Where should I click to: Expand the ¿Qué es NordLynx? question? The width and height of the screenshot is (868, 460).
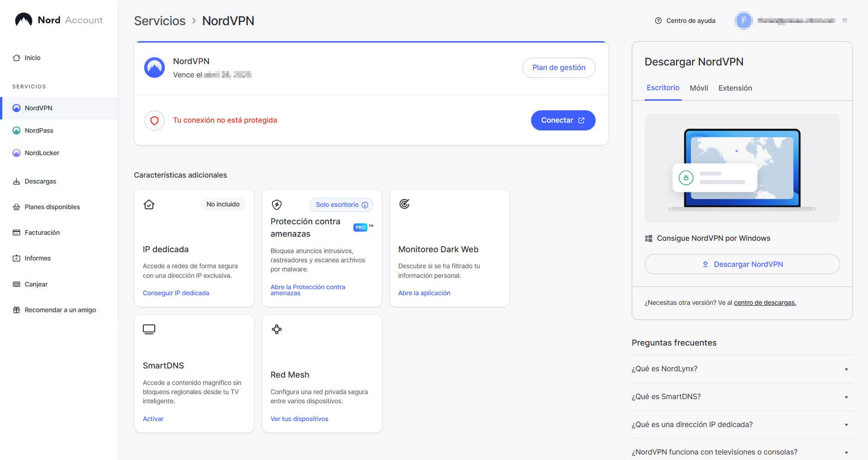pos(742,369)
